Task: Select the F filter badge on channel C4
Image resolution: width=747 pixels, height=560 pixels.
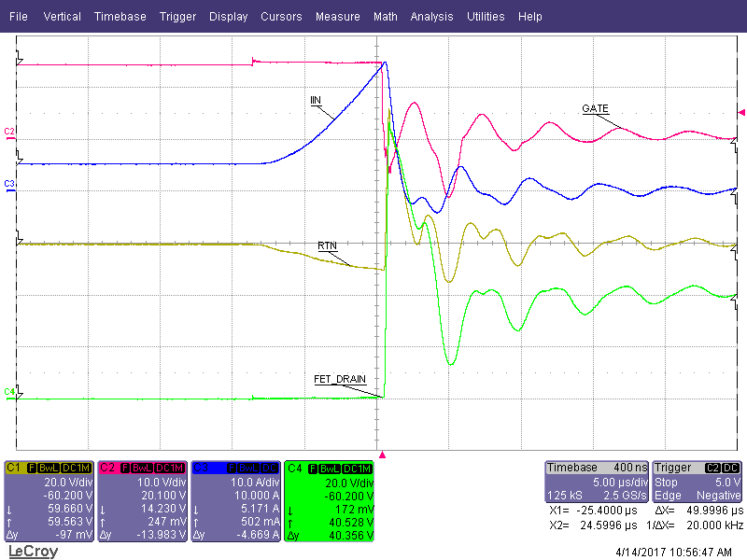Action: [x=311, y=467]
